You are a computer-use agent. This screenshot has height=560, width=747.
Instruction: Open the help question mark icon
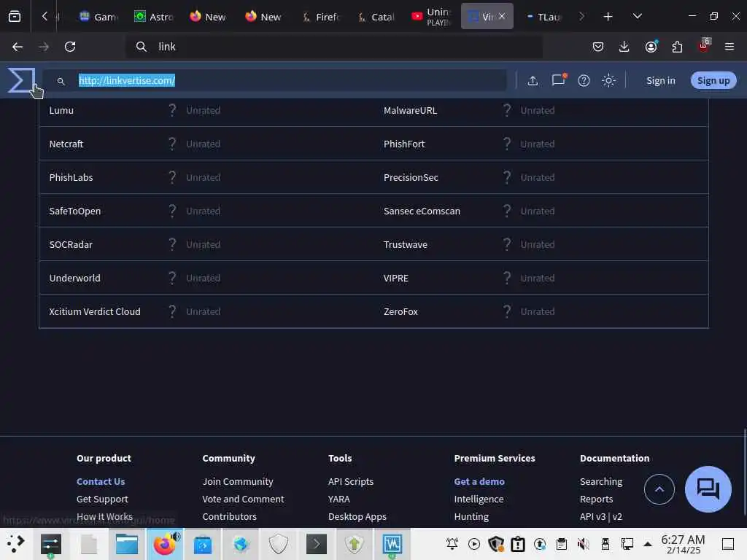click(x=584, y=80)
